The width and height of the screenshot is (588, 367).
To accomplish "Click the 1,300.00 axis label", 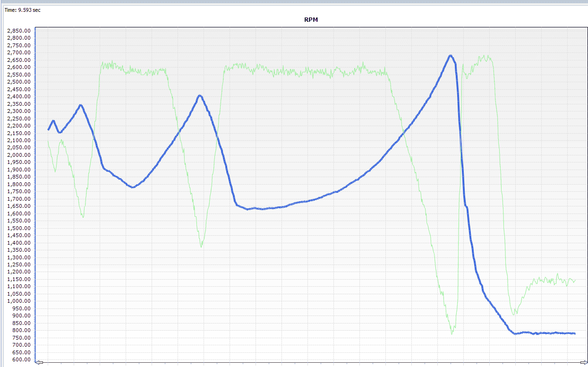I will pos(19,257).
